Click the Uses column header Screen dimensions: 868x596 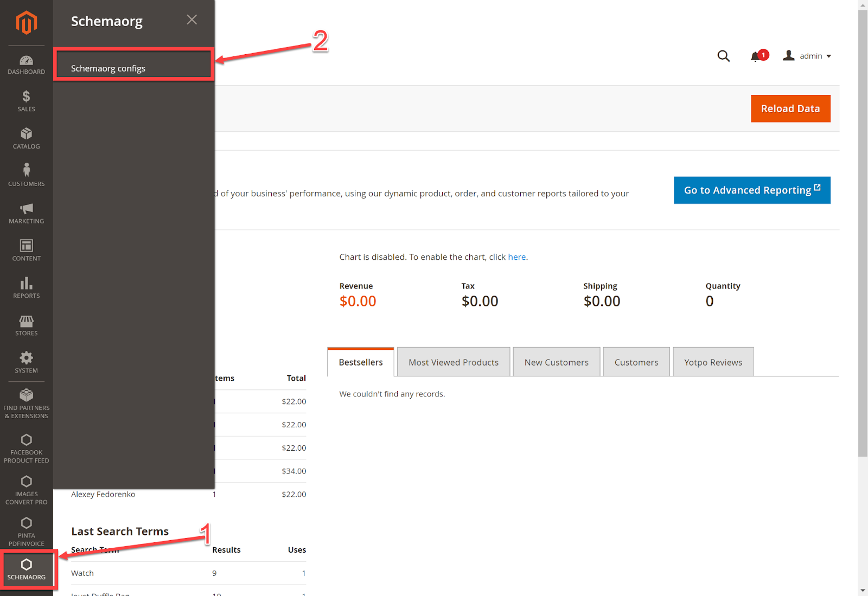pos(297,550)
